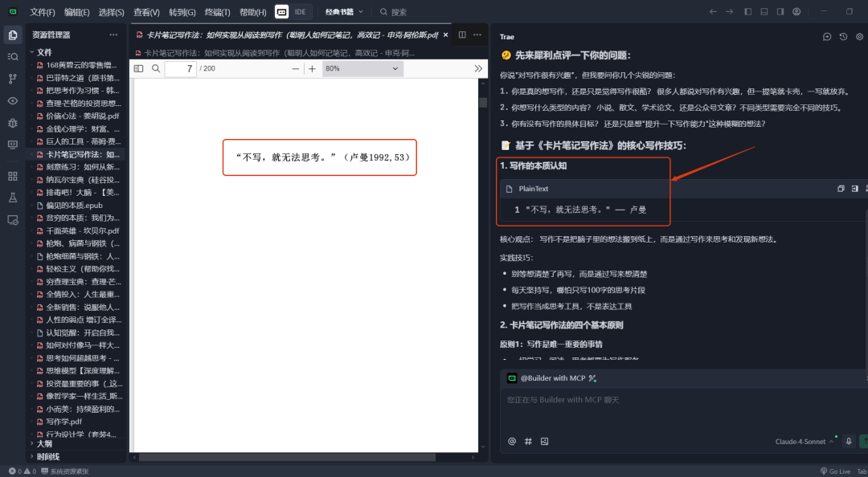Open Trae AI settings gear

click(859, 36)
